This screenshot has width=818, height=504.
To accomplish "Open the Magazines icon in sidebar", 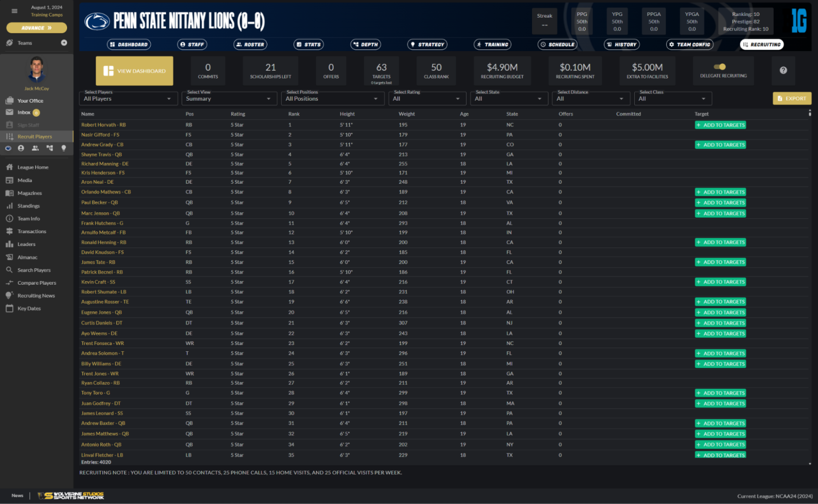I will click(x=10, y=193).
